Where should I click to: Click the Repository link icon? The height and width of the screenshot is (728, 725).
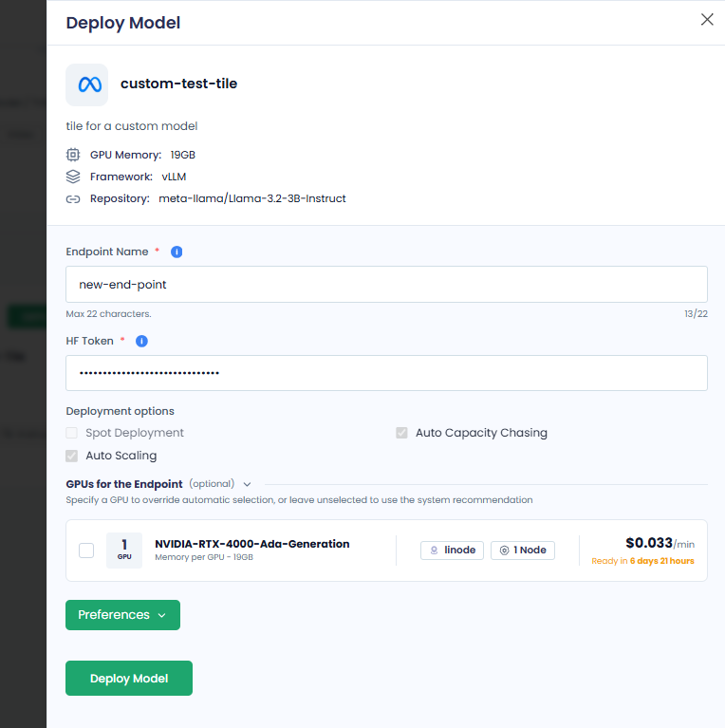point(73,199)
